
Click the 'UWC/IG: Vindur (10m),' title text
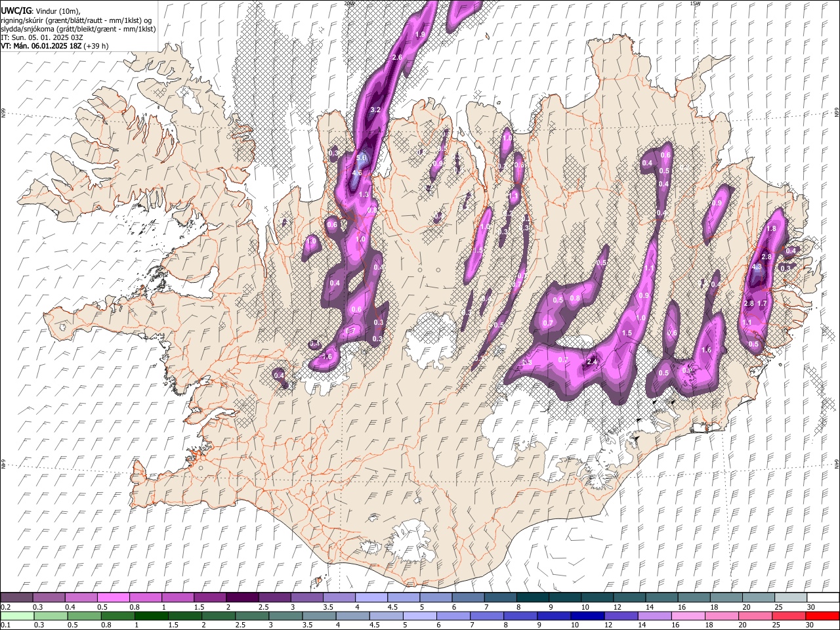41,11
